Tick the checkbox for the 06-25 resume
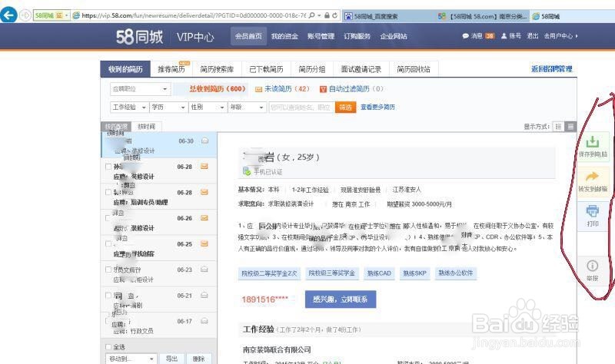Viewport: 615px width, 364px height. pyautogui.click(x=108, y=243)
